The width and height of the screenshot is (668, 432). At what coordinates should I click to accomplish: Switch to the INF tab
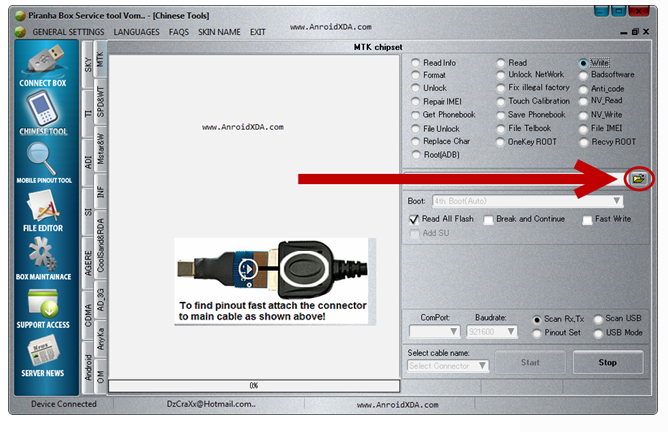(x=100, y=192)
